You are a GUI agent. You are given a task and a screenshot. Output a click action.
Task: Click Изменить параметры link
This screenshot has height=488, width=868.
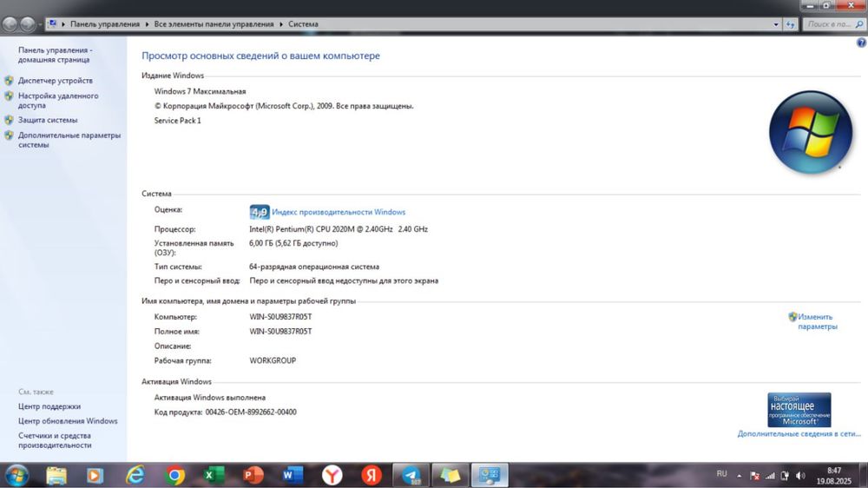click(817, 322)
